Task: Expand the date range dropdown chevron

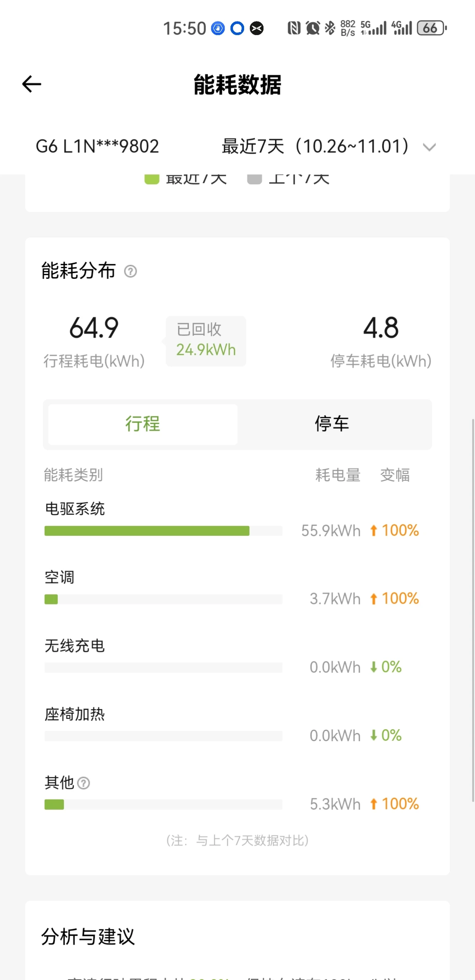Action: [x=430, y=147]
